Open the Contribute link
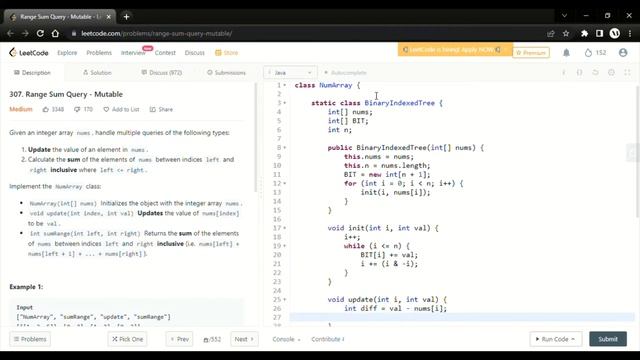 [x=327, y=339]
